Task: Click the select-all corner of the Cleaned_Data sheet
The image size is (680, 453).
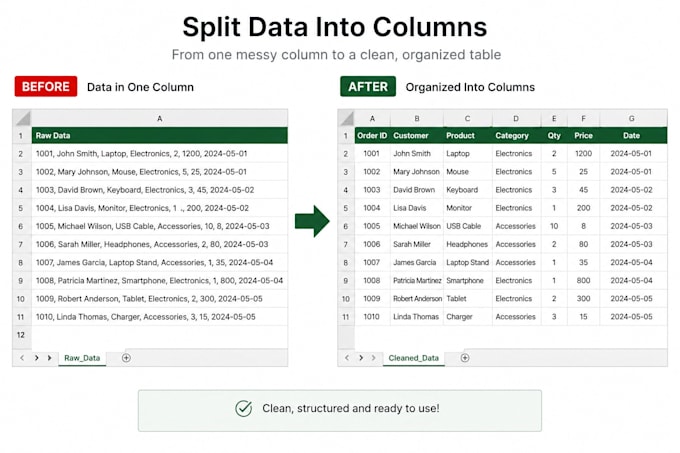Action: click(347, 118)
